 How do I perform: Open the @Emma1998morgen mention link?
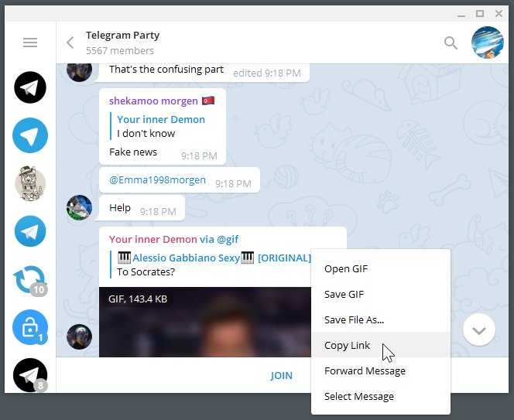coord(157,180)
